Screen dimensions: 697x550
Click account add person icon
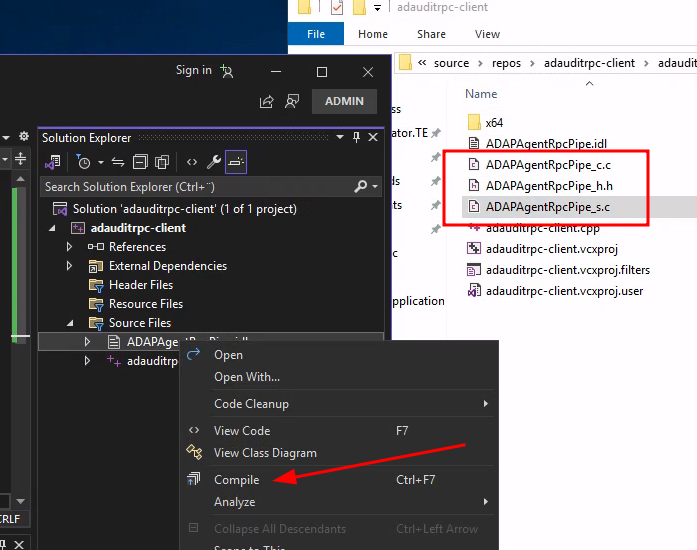tap(227, 71)
